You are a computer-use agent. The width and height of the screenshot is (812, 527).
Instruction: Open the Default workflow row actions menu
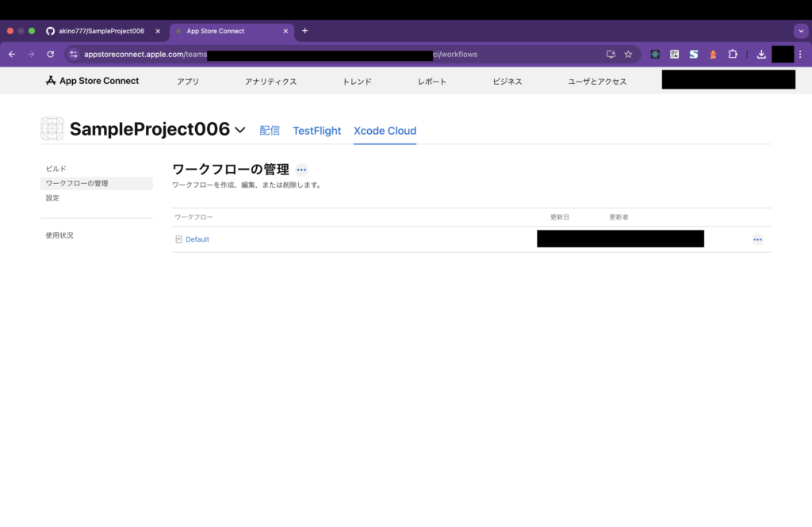pos(757,239)
